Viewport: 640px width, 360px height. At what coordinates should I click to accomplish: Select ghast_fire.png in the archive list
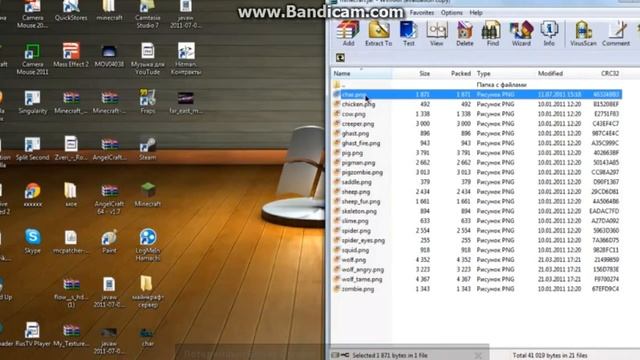point(477,143)
